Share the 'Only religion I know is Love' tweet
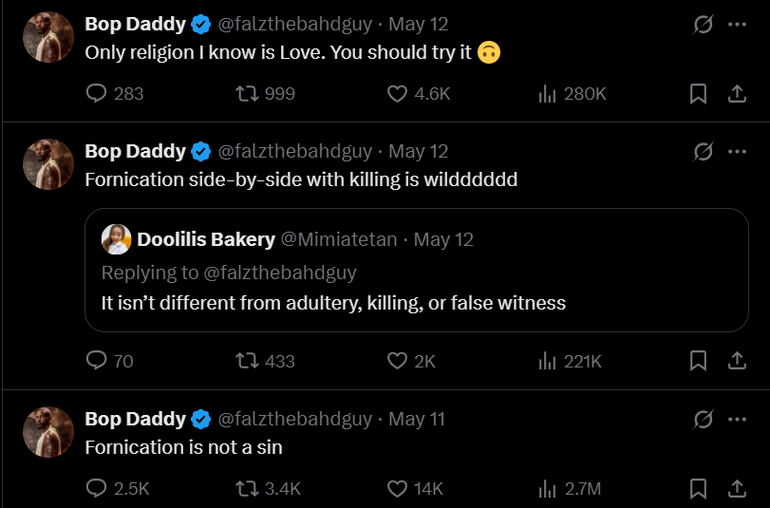 (x=737, y=94)
